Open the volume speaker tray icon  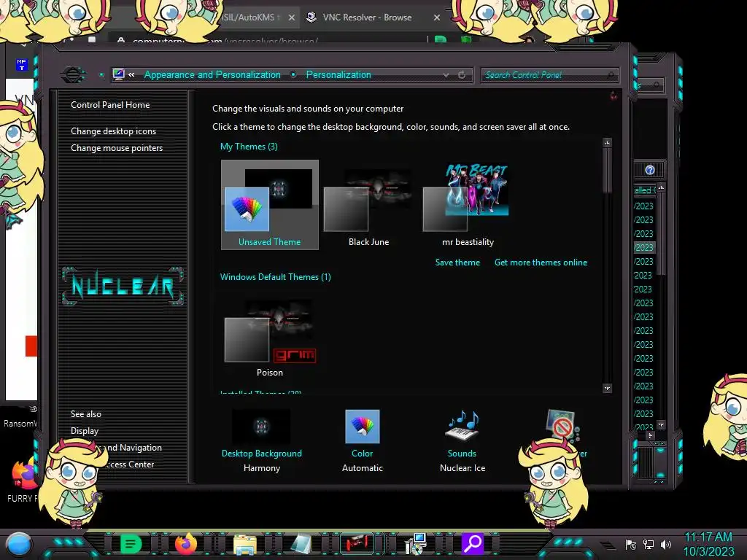point(666,545)
